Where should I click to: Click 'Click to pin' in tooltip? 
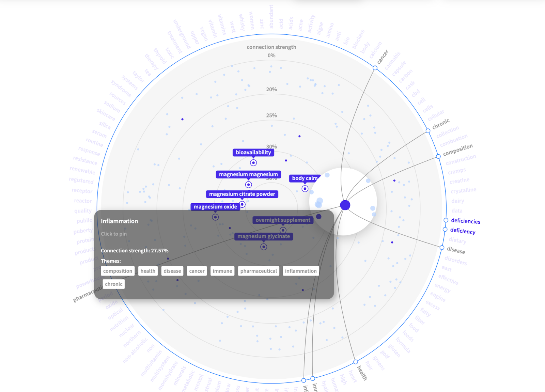[x=114, y=234]
